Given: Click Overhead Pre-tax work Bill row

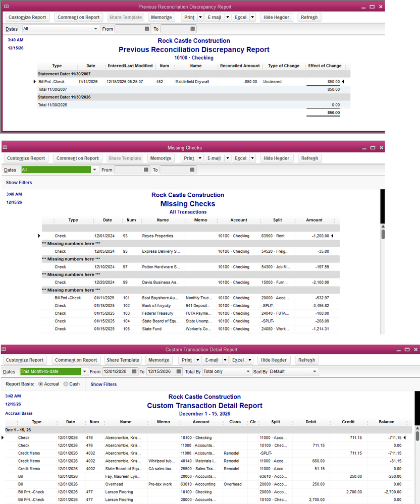Looking at the screenshot, I should point(208,484).
